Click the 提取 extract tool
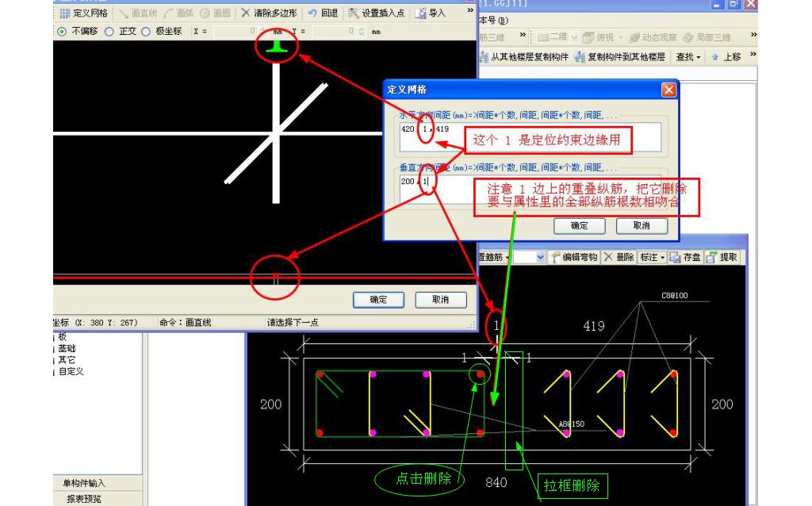812x506 pixels. click(722, 258)
